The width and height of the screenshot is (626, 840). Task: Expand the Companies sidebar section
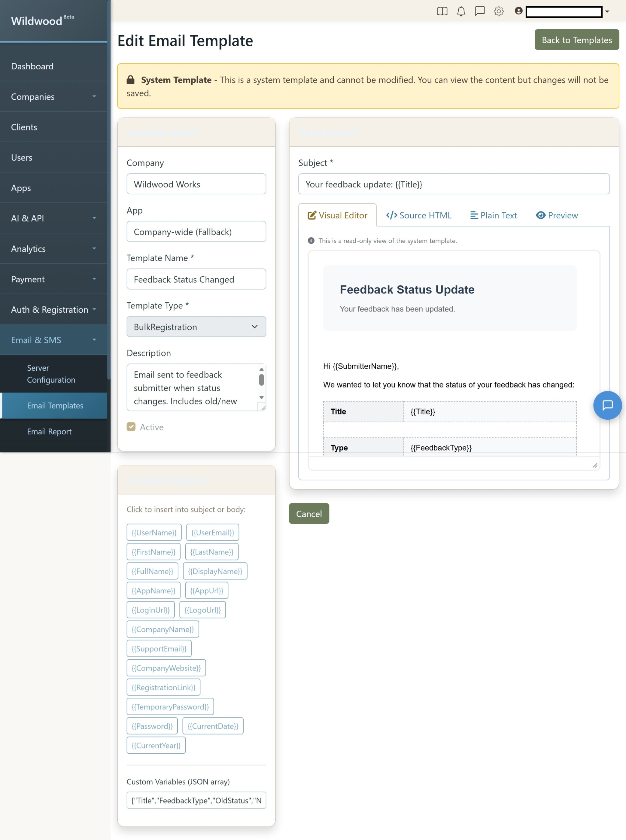pos(54,97)
